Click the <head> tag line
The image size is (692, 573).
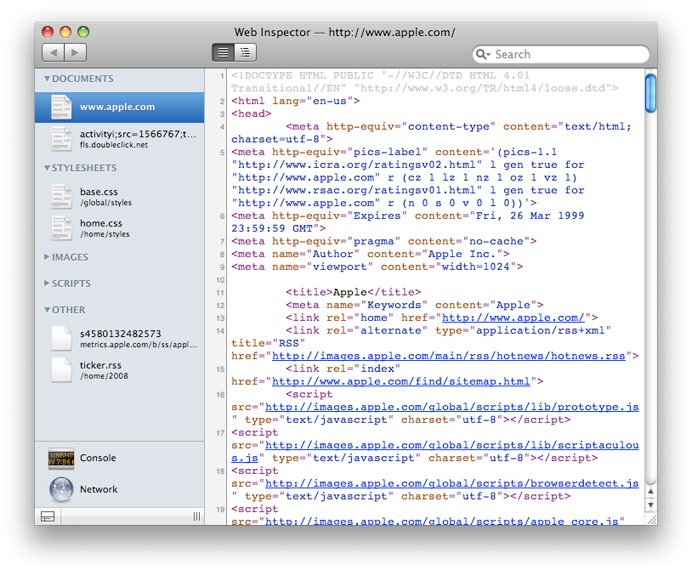click(251, 114)
